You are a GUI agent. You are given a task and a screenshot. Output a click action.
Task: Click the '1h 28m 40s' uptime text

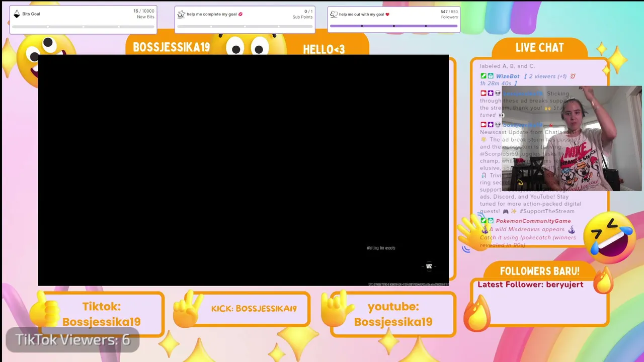coord(496,83)
